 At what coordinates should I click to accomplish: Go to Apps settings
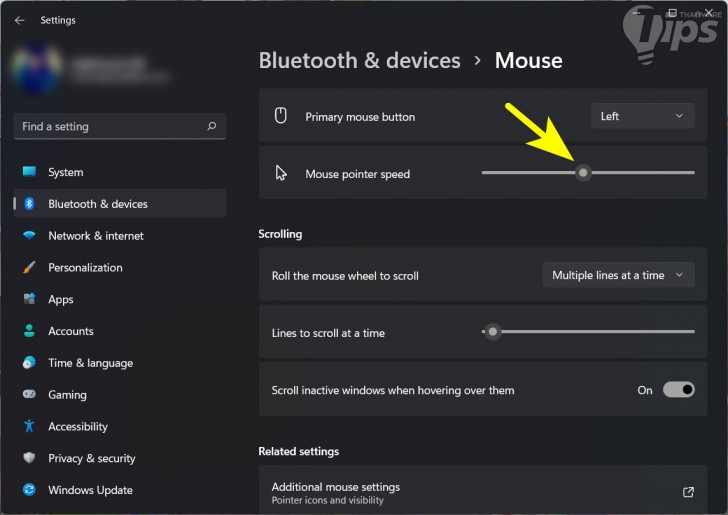pyautogui.click(x=120, y=299)
